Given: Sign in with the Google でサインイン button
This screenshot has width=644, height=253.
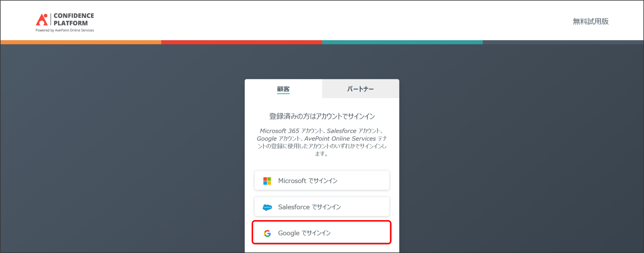Looking at the screenshot, I should [x=321, y=233].
